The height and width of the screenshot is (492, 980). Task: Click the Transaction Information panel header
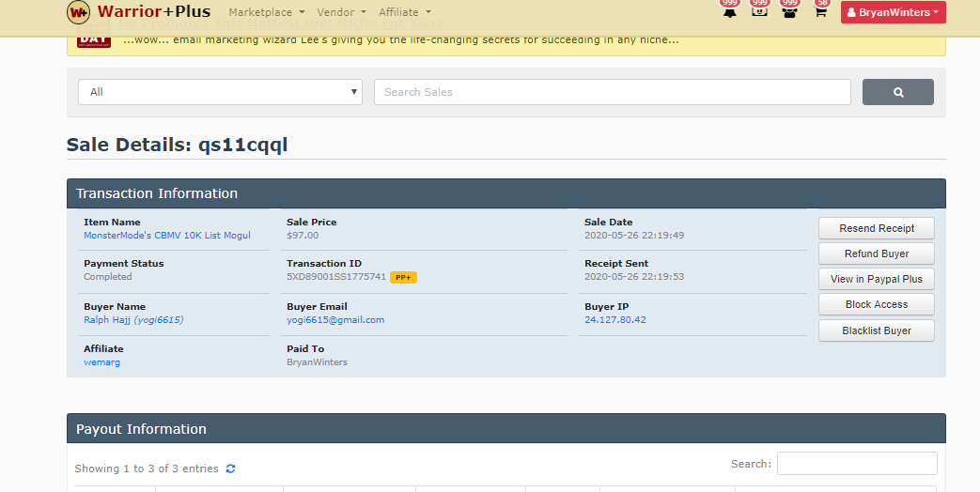coord(506,193)
